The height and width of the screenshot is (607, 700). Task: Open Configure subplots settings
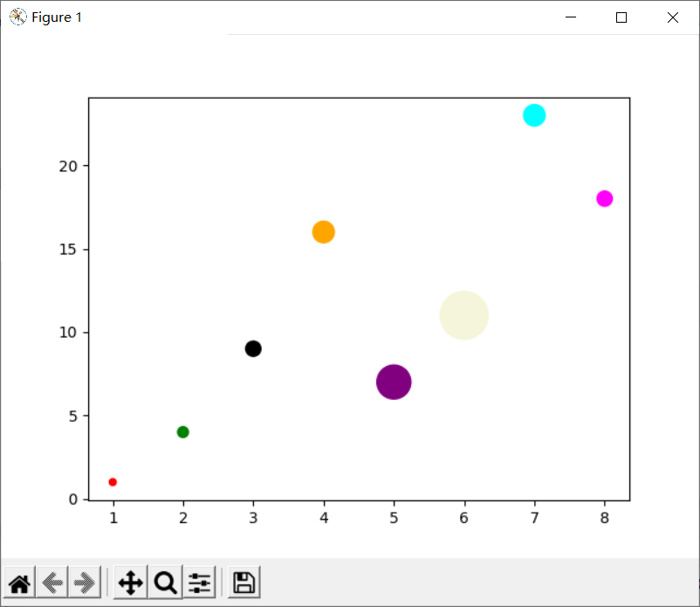(x=199, y=583)
